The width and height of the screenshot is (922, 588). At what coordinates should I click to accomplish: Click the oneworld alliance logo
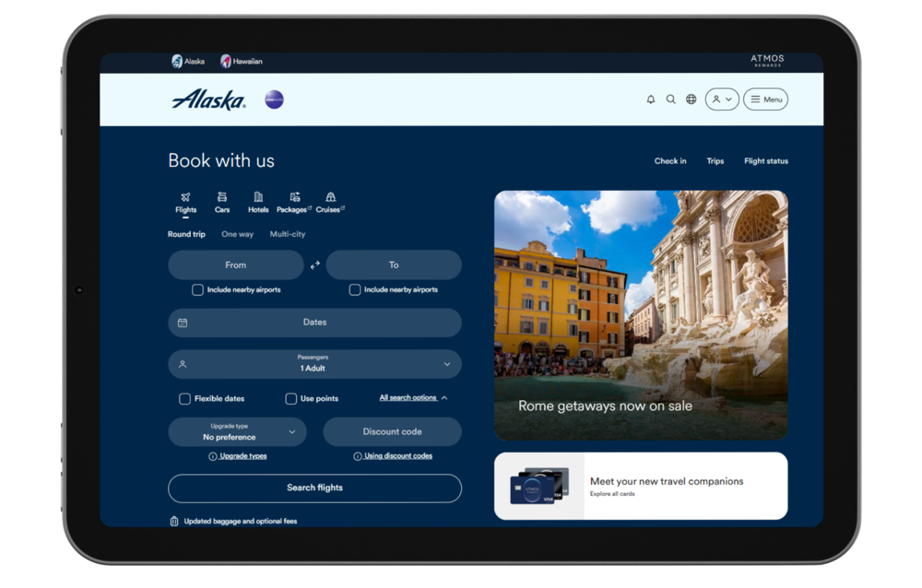pos(274,100)
